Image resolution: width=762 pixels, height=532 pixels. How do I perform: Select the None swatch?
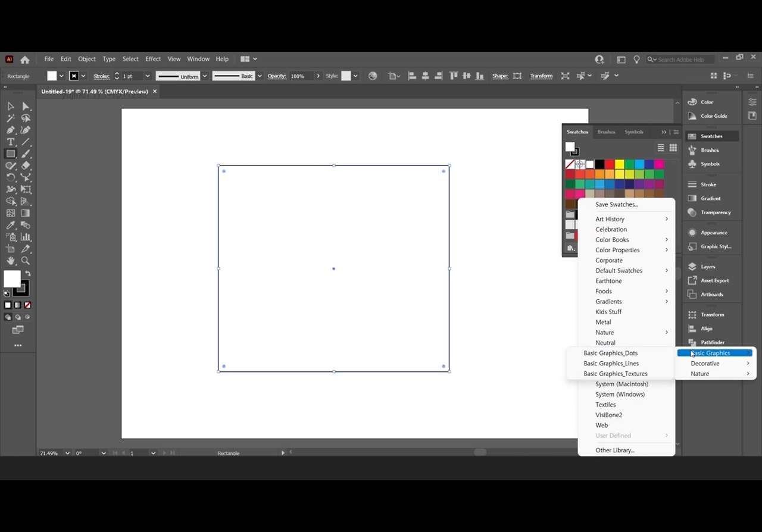570,164
